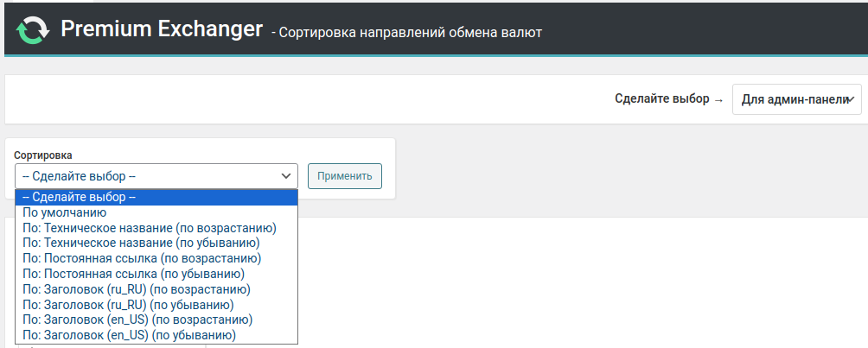Select '-- Сделайте выбор --' highlighted option
The width and height of the screenshot is (868, 348).
(x=156, y=197)
